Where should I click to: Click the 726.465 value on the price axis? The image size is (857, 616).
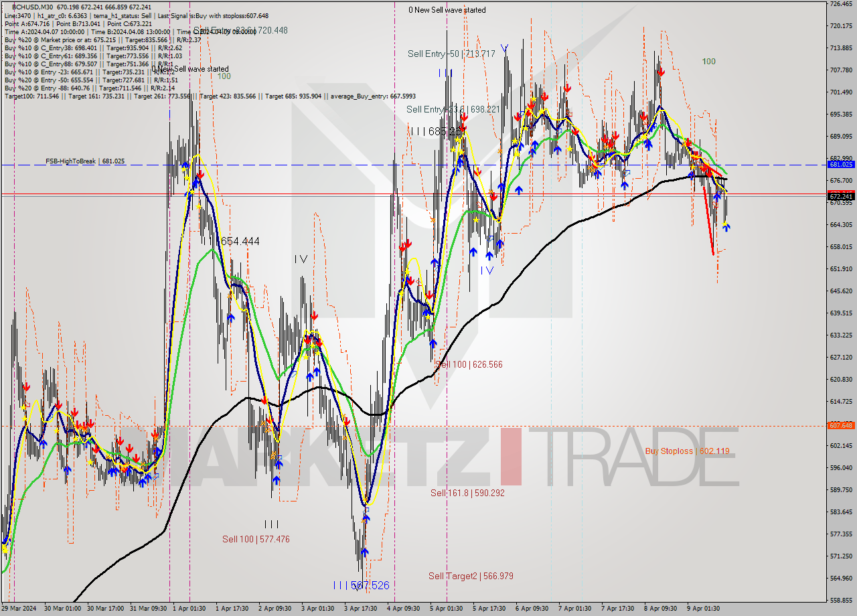(841, 4)
